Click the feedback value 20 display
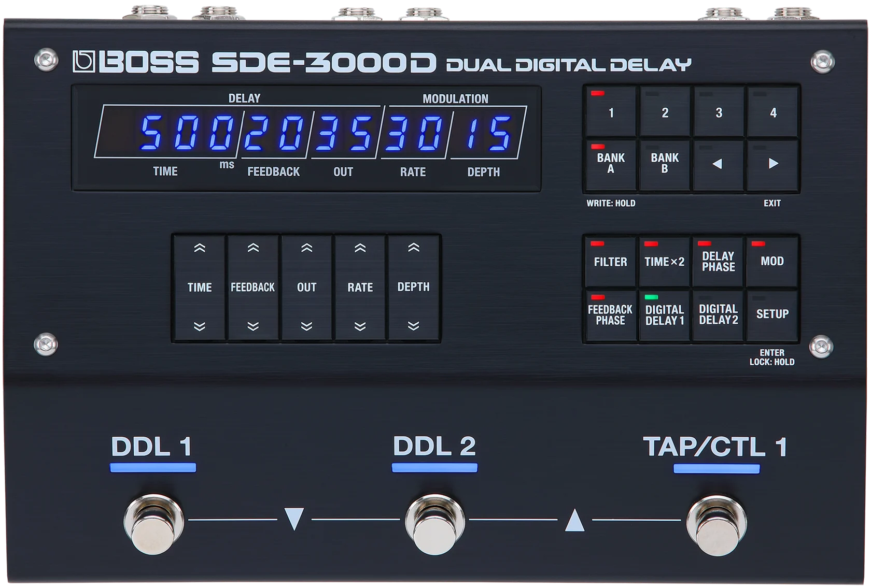The height and width of the screenshot is (588, 871). pos(274,133)
